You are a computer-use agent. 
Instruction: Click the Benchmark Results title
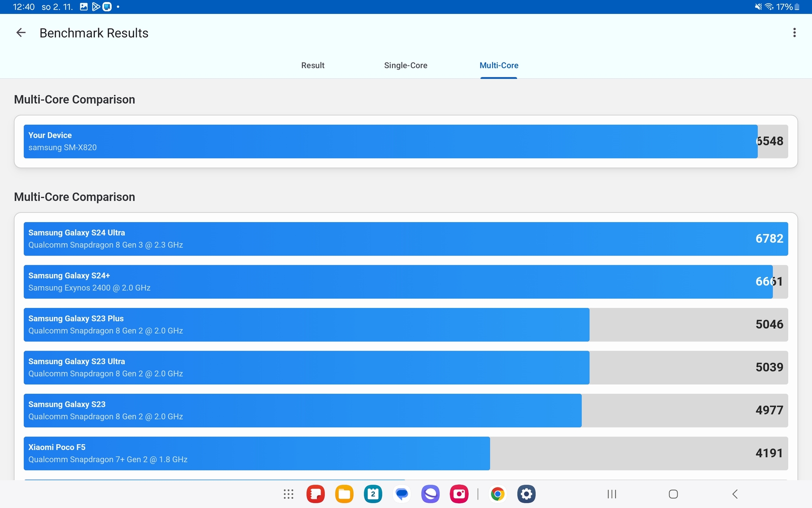(94, 33)
